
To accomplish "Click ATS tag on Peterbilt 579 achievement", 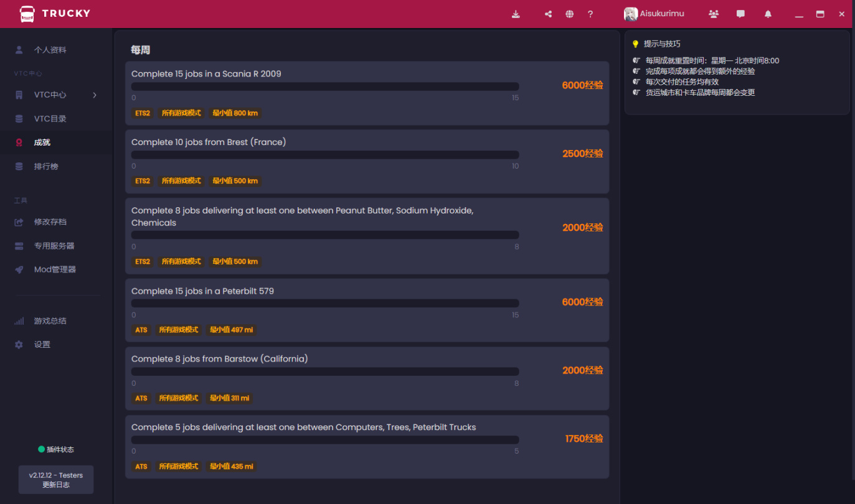I will tap(141, 330).
